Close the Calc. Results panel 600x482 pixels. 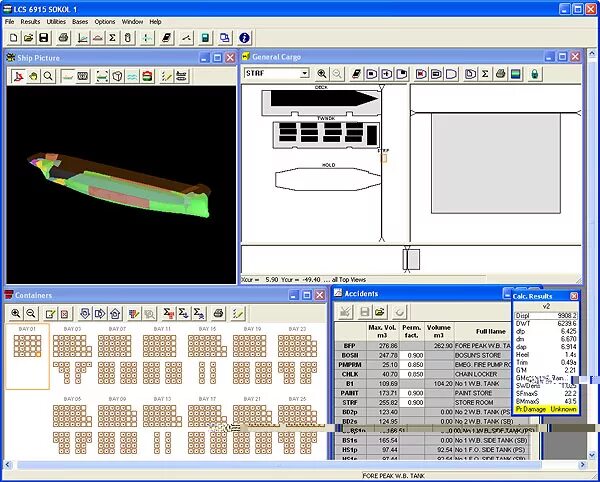pos(574,296)
